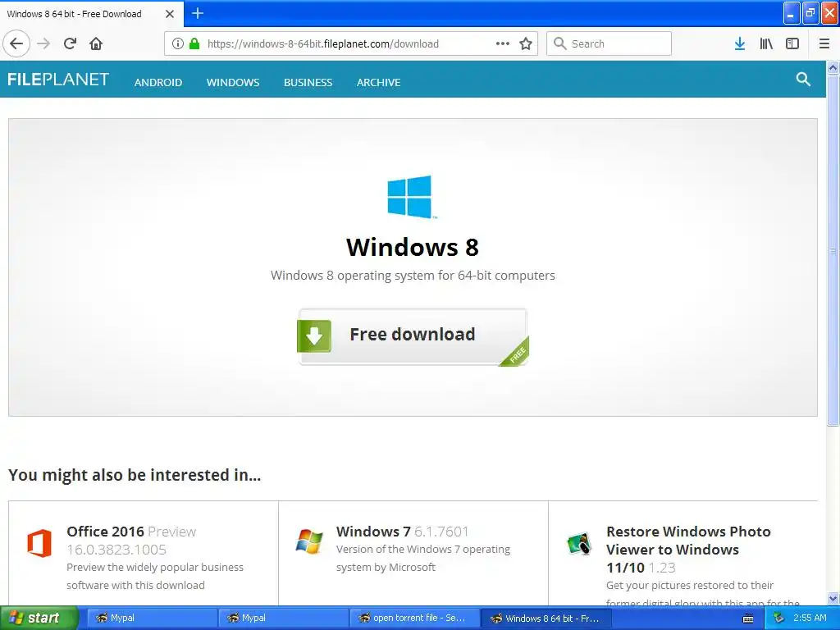The width and height of the screenshot is (840, 630).
Task: Click the FILEPLANET logo
Action: tap(58, 80)
